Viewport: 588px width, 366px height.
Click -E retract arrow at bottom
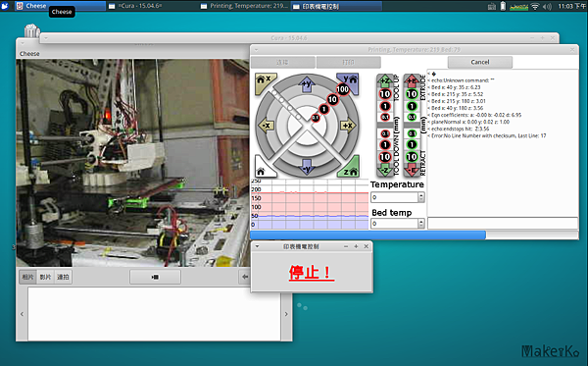[412, 171]
